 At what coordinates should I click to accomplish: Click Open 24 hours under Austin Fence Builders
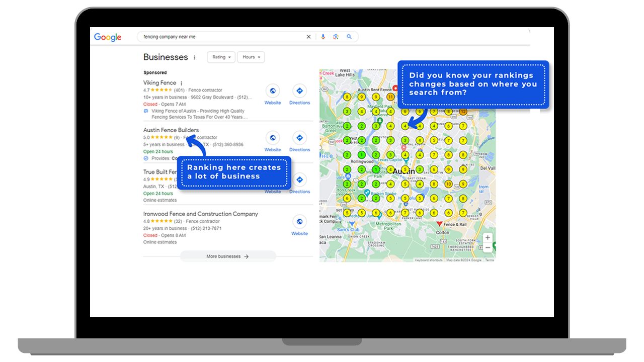click(x=158, y=152)
